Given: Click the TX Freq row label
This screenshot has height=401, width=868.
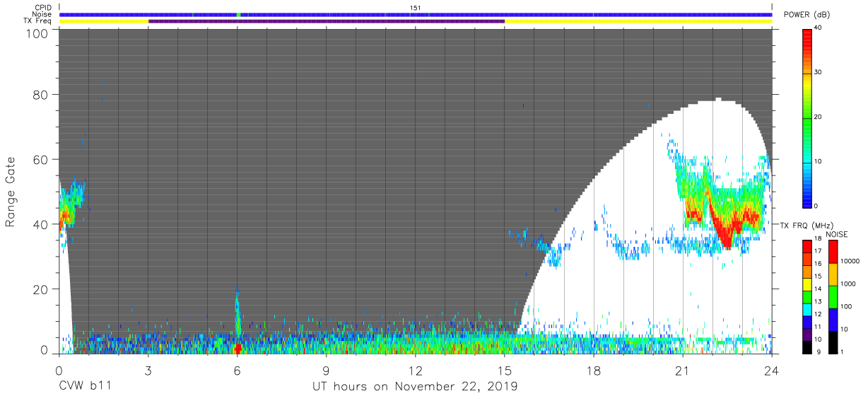Looking at the screenshot, I should (x=39, y=21).
